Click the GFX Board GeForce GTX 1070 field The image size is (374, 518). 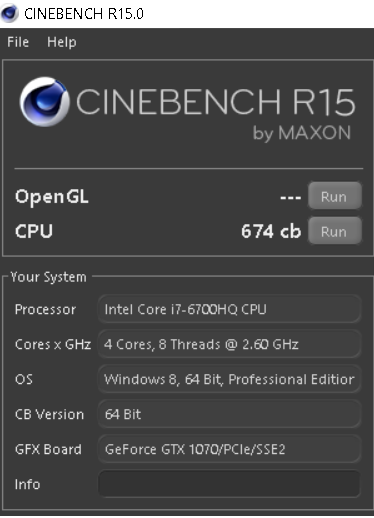(x=229, y=449)
